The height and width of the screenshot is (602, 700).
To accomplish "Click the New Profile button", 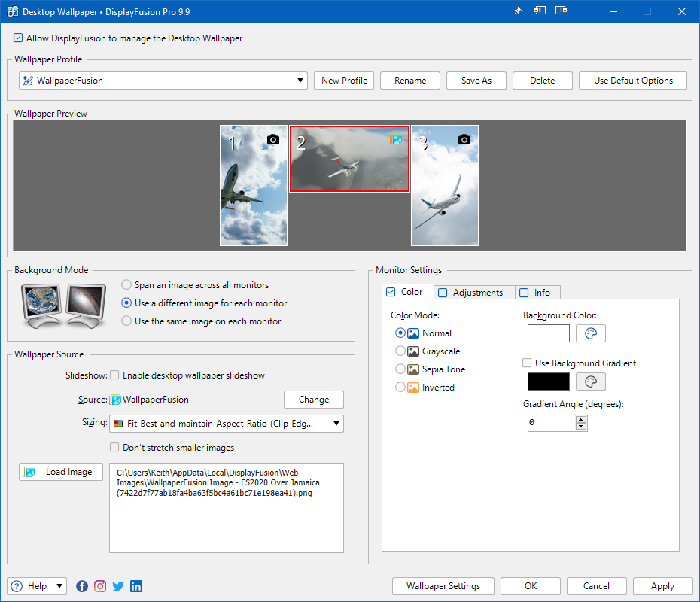I will [x=344, y=81].
